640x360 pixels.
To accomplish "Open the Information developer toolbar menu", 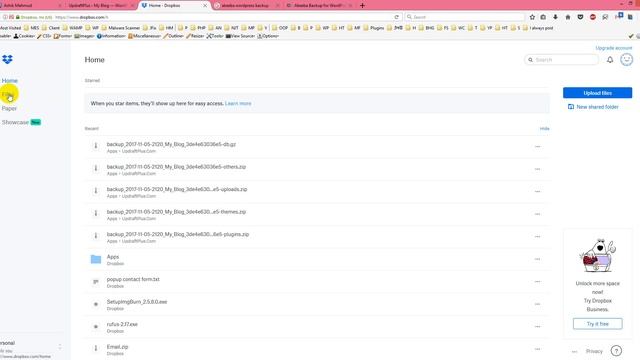I will pyautogui.click(x=111, y=36).
